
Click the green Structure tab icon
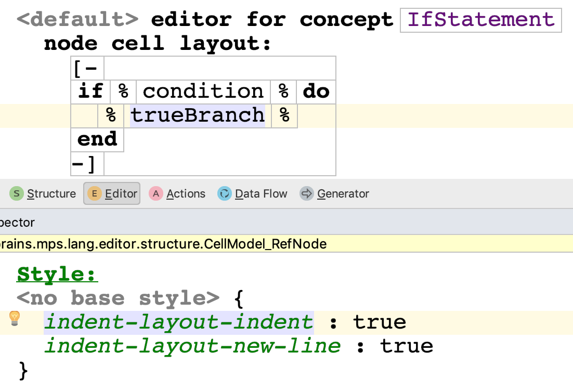click(x=17, y=193)
